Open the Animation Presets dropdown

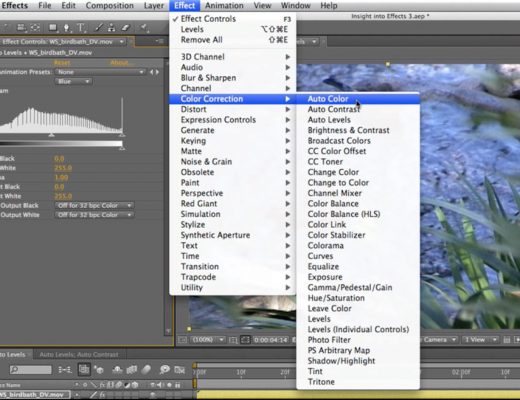click(100, 72)
